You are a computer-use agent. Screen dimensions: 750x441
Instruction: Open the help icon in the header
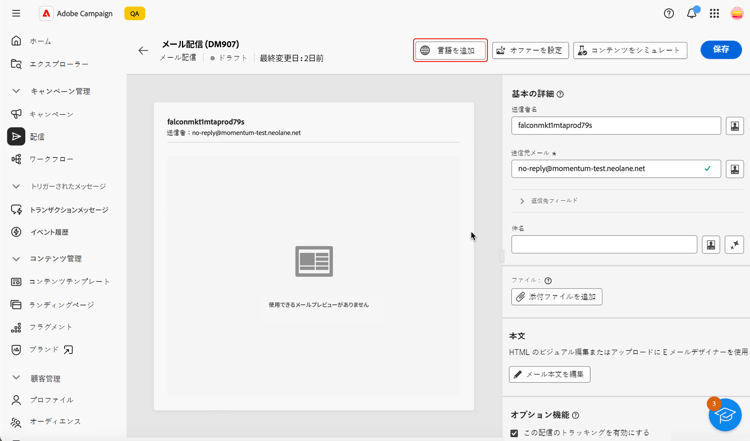coord(669,13)
